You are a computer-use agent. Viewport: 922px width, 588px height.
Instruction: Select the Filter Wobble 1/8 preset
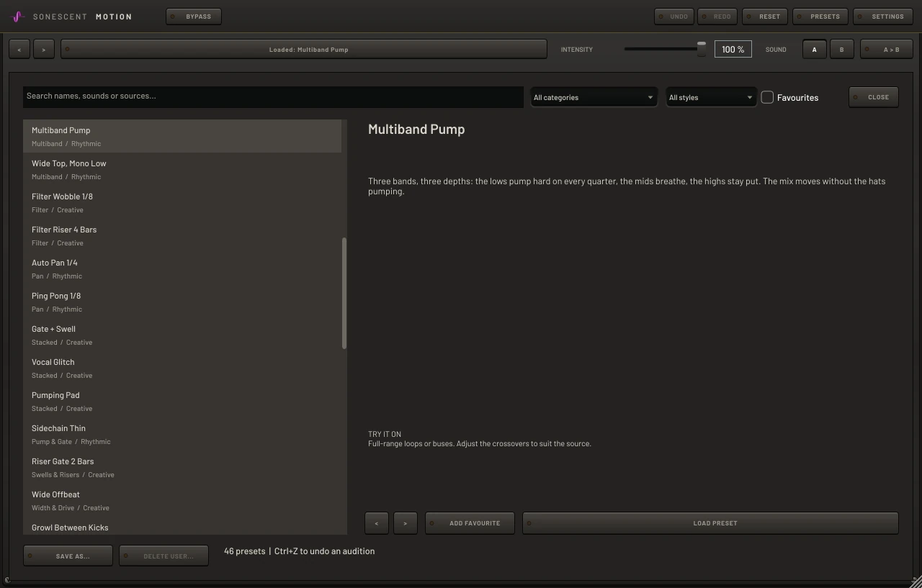pos(182,202)
